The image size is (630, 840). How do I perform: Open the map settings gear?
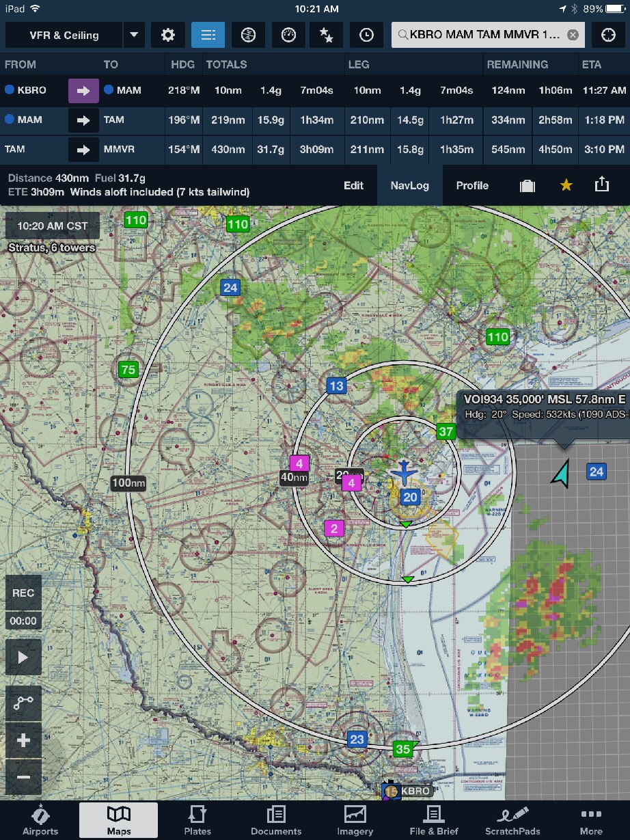(168, 36)
